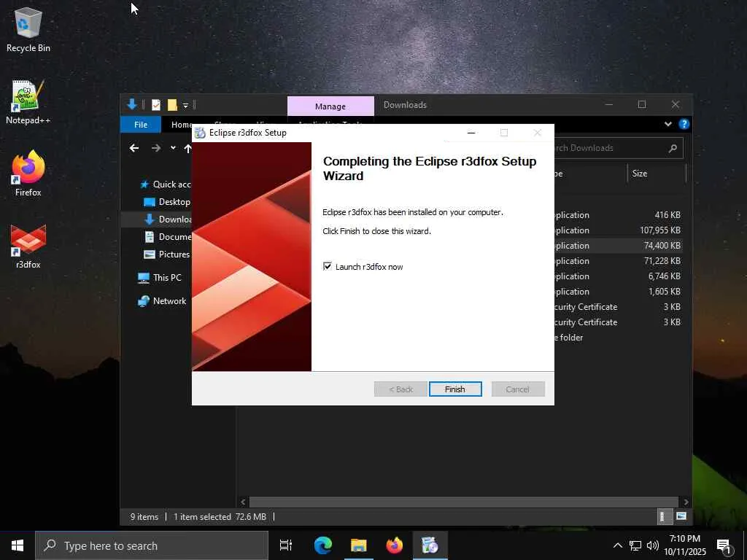747x560 pixels.
Task: Select the r3dfox setup taskbar icon
Action: [x=430, y=545]
